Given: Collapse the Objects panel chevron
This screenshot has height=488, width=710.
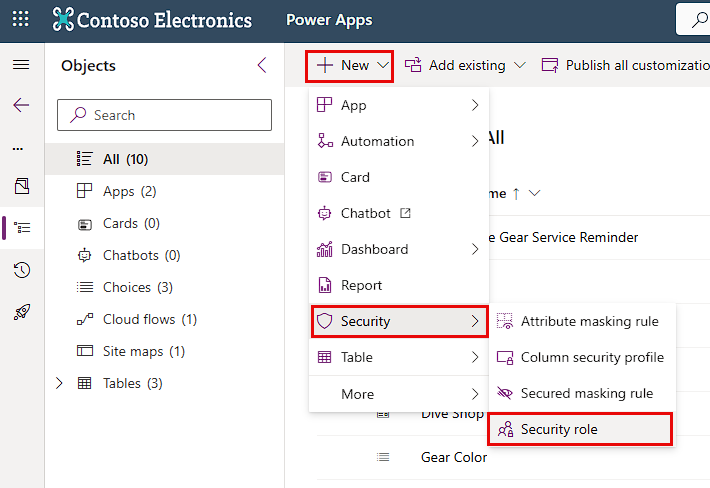Looking at the screenshot, I should [x=262, y=66].
